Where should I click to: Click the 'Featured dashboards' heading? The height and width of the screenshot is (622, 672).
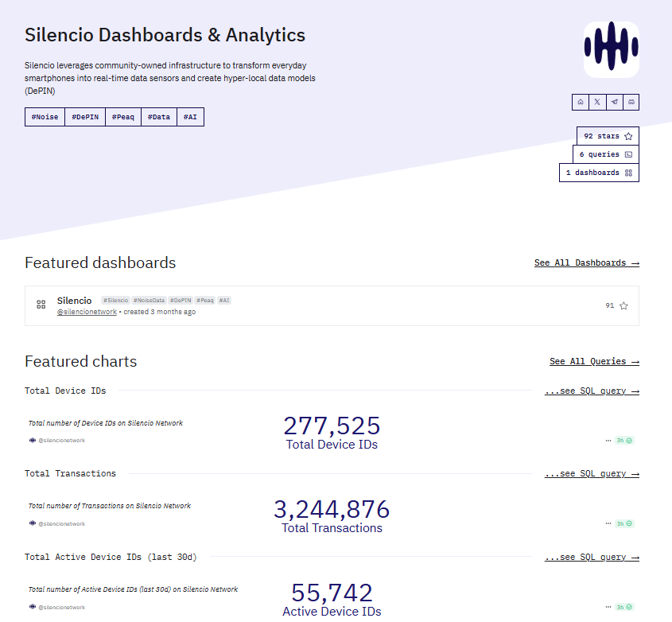click(x=100, y=262)
